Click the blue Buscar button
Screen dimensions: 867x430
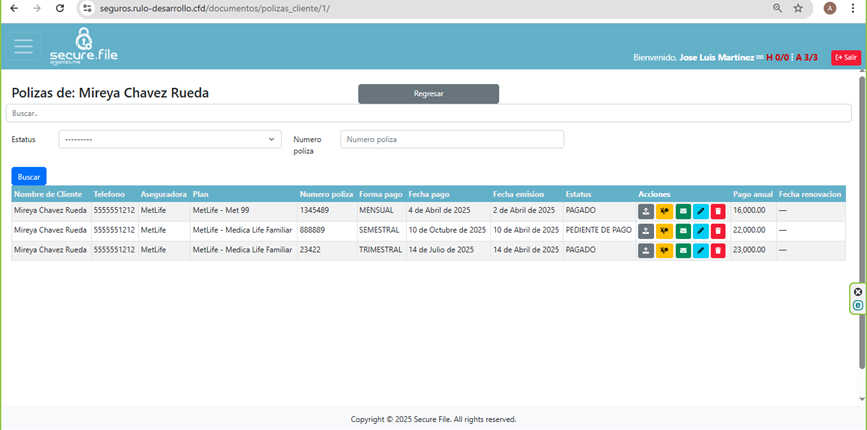point(29,176)
